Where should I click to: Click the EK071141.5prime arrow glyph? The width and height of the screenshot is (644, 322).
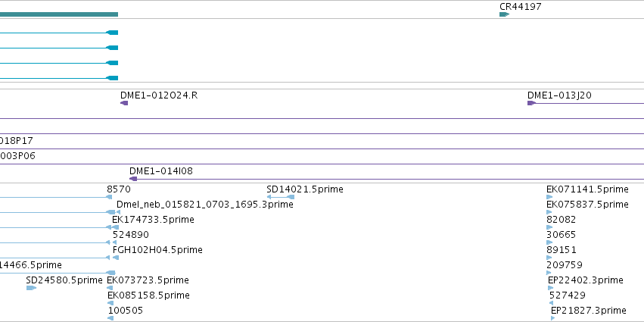tap(549, 197)
